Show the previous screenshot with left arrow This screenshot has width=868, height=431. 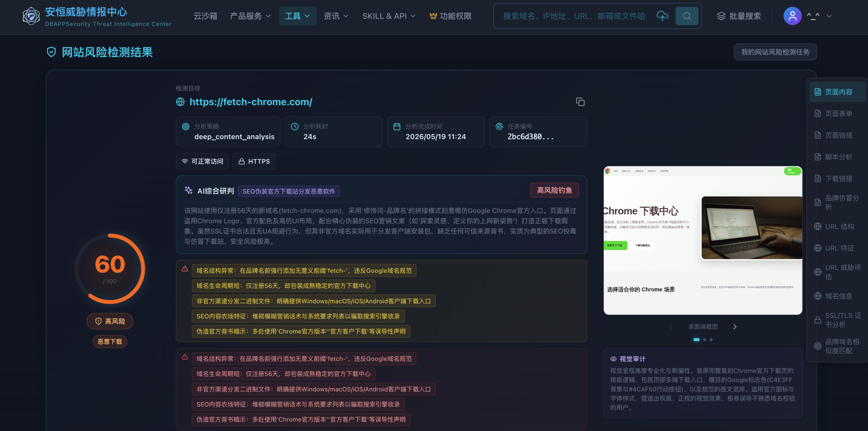tap(671, 327)
